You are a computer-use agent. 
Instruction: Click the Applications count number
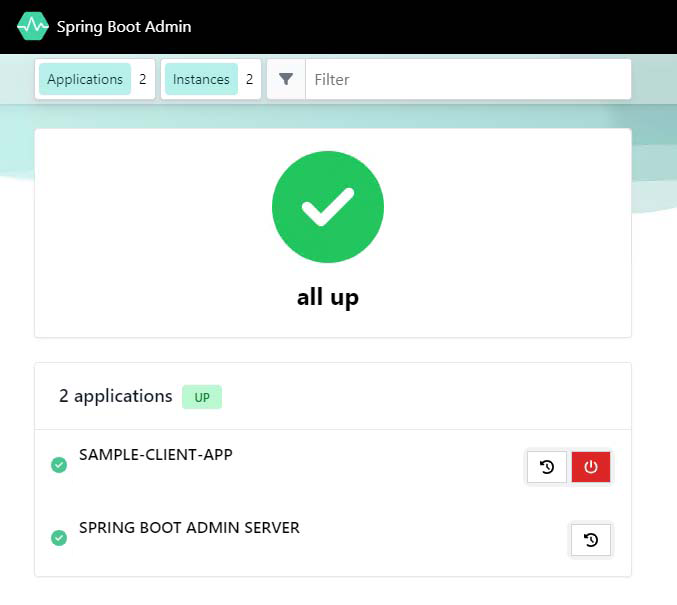tap(143, 79)
